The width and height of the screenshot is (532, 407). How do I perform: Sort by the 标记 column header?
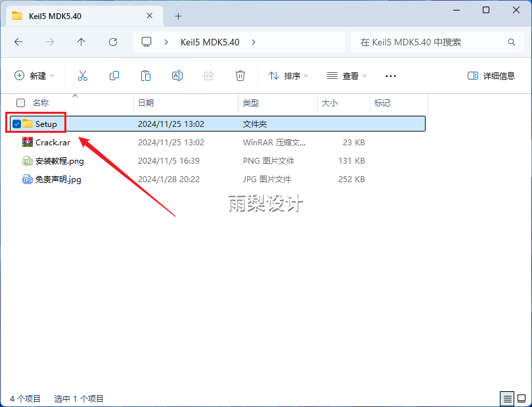pyautogui.click(x=382, y=103)
